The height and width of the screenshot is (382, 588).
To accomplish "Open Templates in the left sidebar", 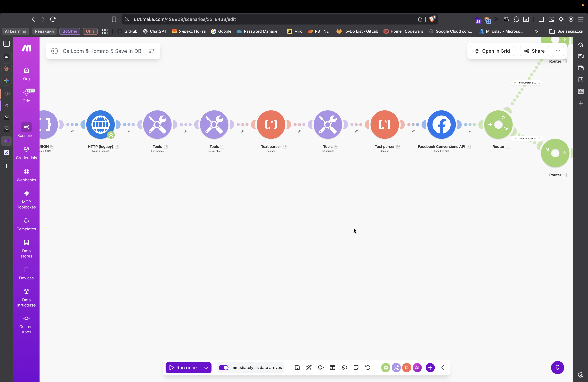I will pos(26,224).
